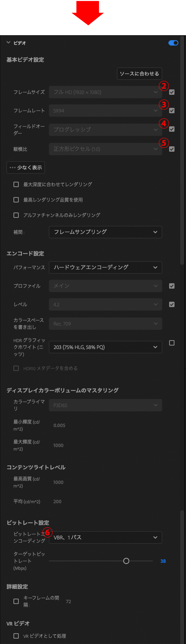186x644 pixels.
Task: Click the ターゲットビットレート slider handle
Action: pos(126,561)
